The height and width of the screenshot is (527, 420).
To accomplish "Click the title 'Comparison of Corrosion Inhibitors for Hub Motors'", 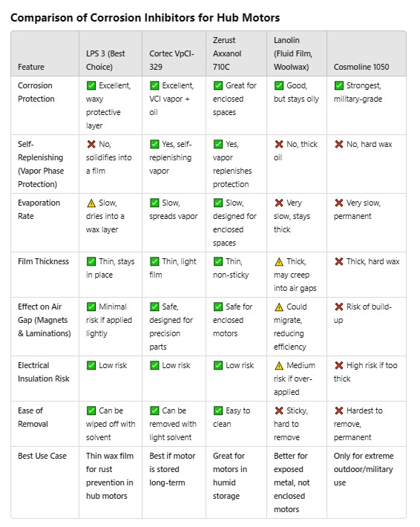I will (145, 18).
